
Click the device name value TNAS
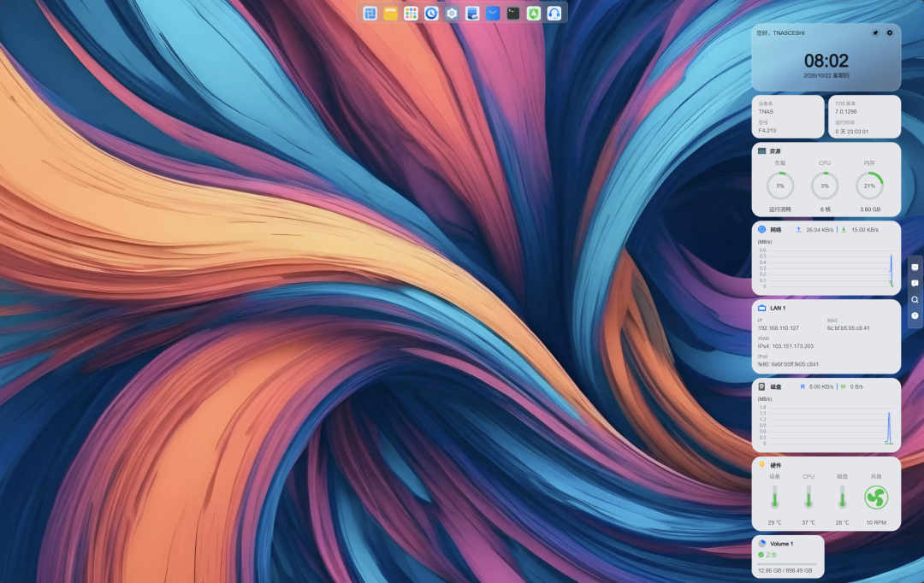click(x=766, y=112)
